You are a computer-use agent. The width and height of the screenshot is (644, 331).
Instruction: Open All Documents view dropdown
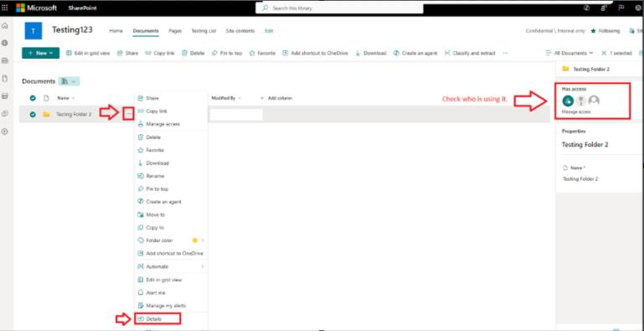coord(569,53)
